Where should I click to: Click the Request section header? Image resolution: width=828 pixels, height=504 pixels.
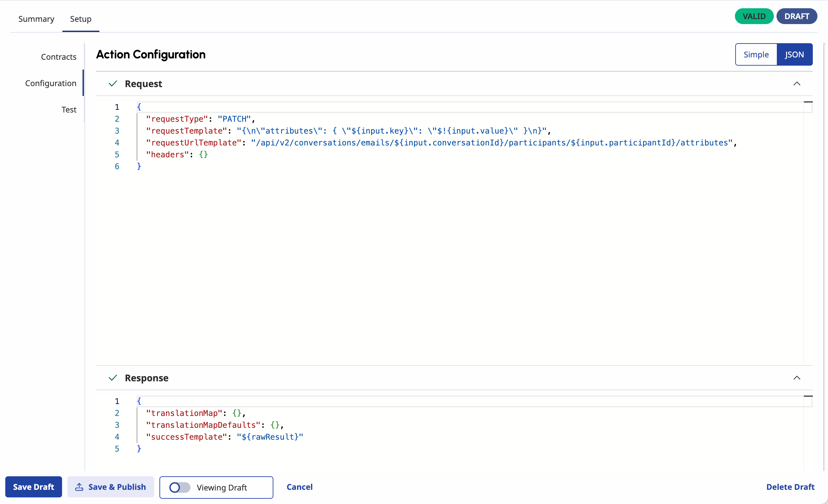(x=144, y=83)
